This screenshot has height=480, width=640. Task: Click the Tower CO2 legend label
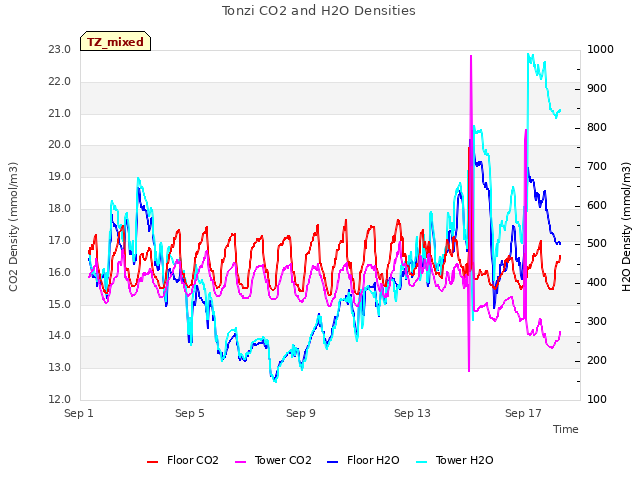pos(283,460)
